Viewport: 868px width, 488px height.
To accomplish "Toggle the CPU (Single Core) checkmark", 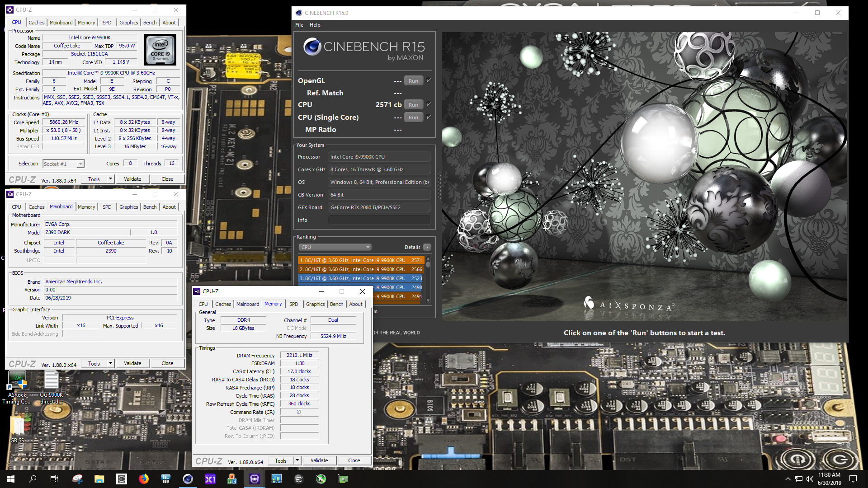I will [x=429, y=117].
